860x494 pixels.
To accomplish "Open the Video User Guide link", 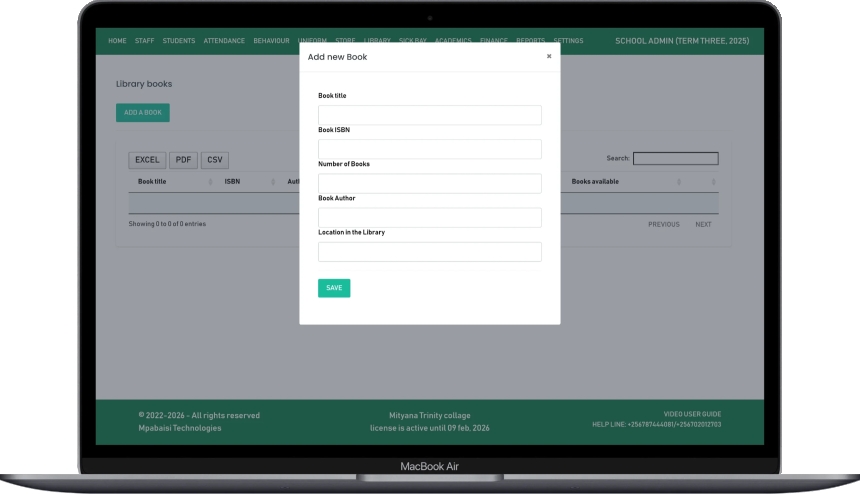I will point(692,414).
